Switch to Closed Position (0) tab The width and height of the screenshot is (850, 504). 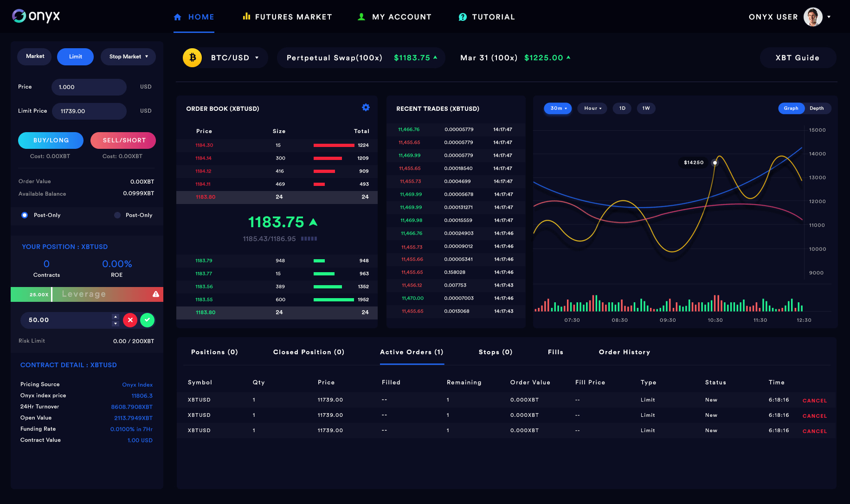click(309, 352)
